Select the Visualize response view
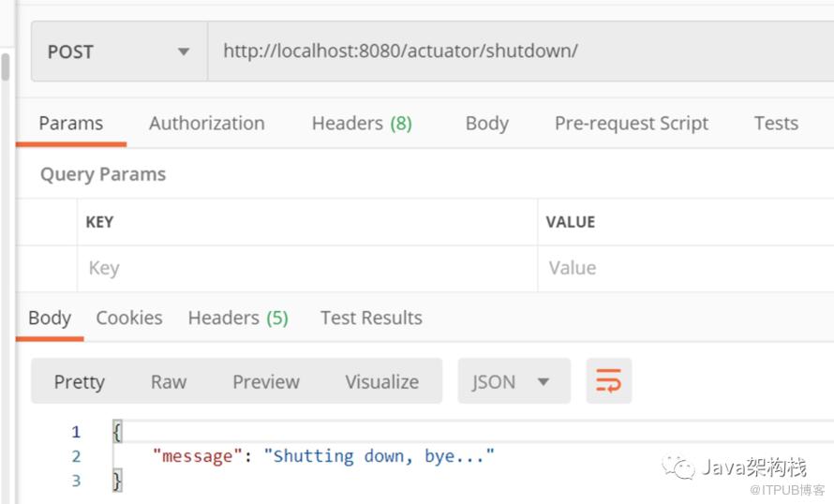 click(x=382, y=381)
